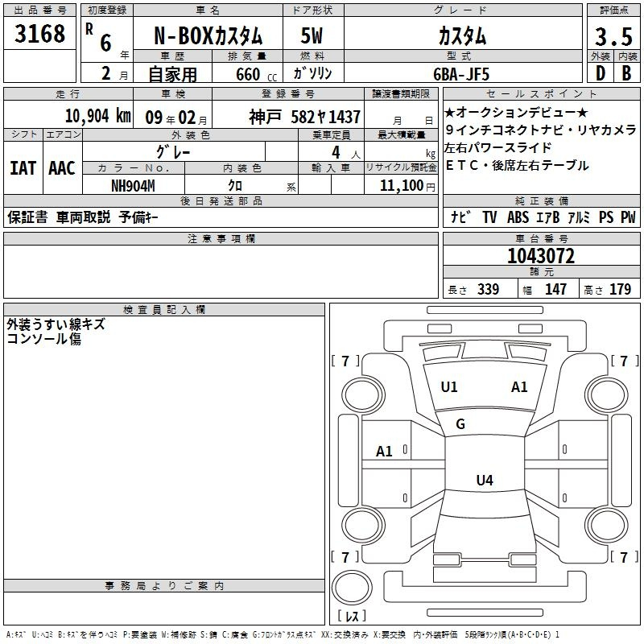Click the 検査員記入欄 header
This screenshot has width=644, height=644.
(164, 310)
